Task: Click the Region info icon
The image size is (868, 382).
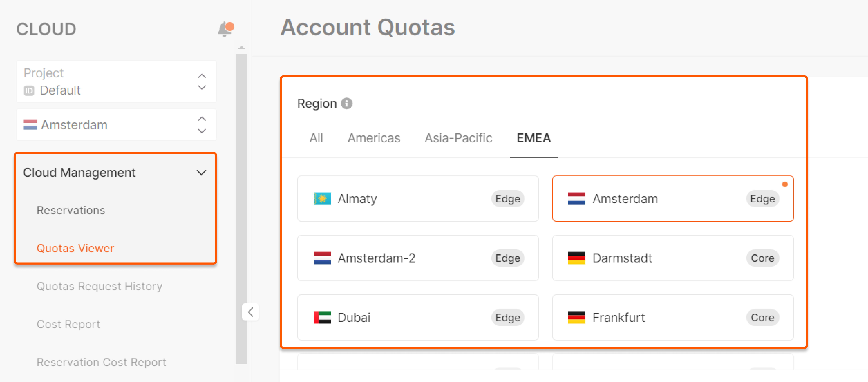Action: click(x=346, y=103)
